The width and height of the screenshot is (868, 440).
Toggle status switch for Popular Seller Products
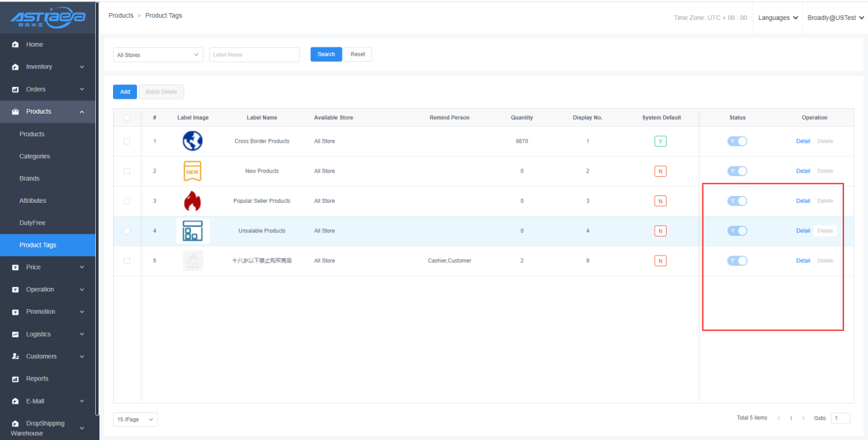point(737,201)
